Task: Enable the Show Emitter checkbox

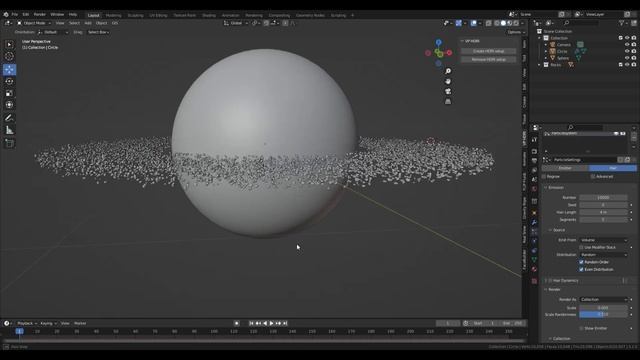Action: point(581,328)
